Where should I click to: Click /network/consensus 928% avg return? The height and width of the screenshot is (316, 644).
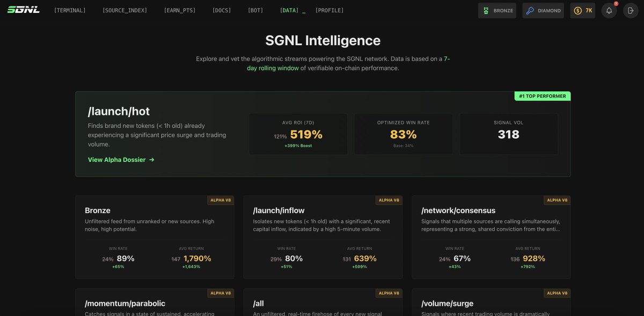click(x=534, y=258)
